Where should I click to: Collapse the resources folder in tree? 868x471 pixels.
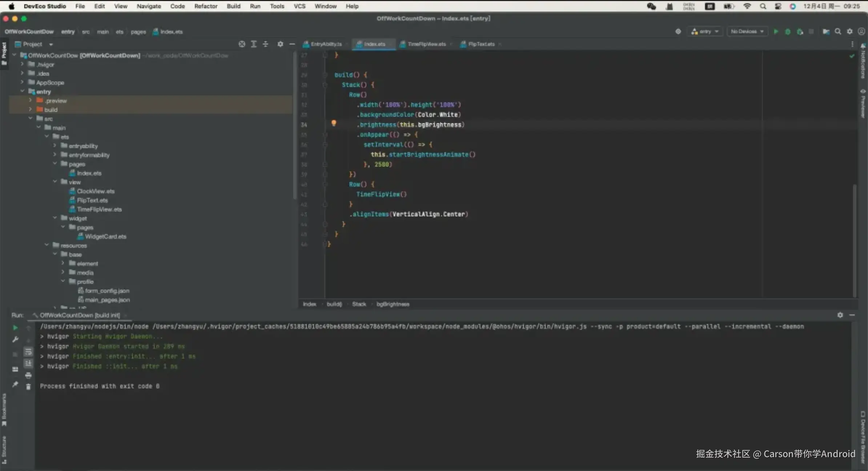point(47,245)
